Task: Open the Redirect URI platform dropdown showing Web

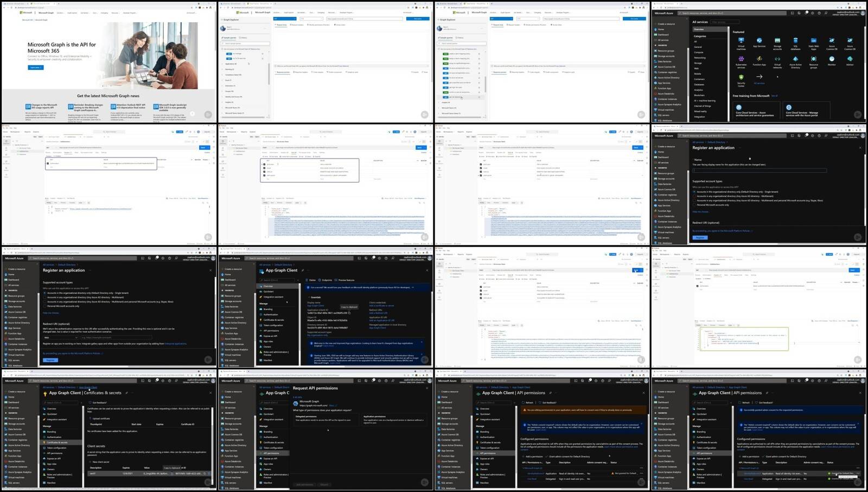Action: coord(61,337)
